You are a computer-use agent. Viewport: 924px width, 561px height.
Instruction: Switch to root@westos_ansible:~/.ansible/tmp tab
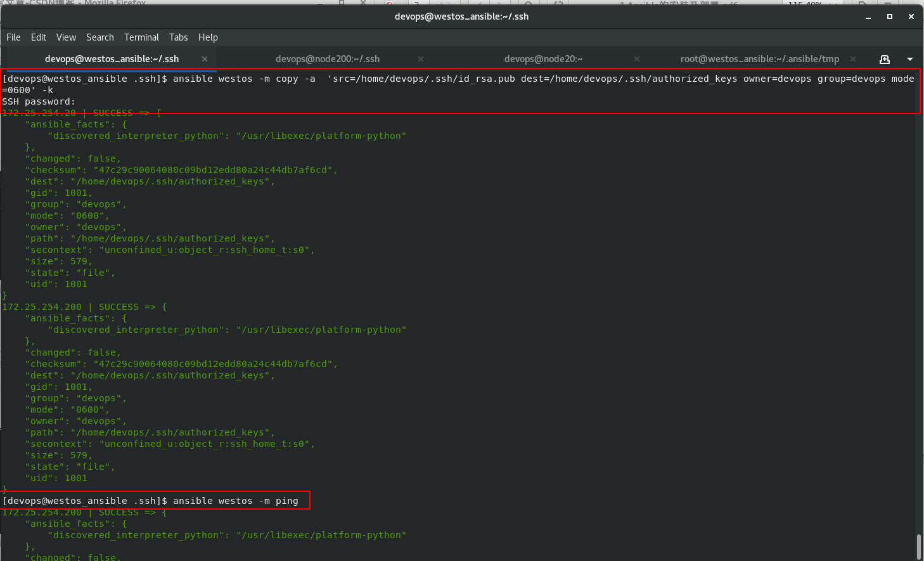pyautogui.click(x=759, y=59)
